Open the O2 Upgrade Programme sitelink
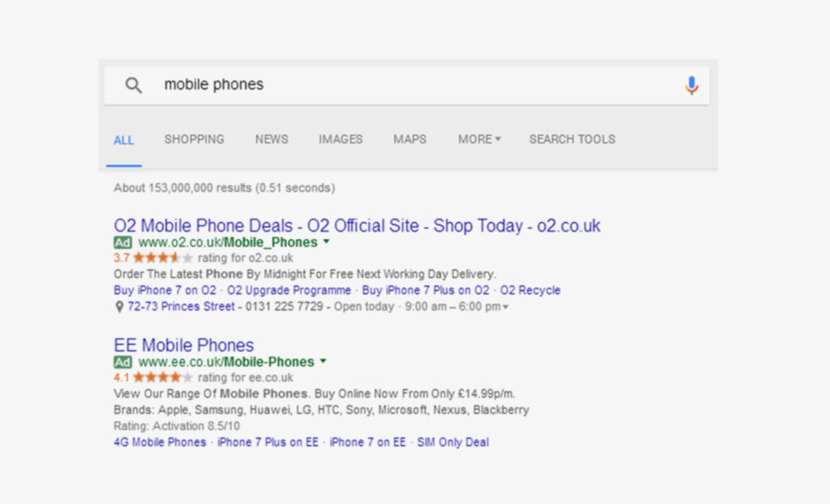The image size is (830, 504). (x=289, y=291)
